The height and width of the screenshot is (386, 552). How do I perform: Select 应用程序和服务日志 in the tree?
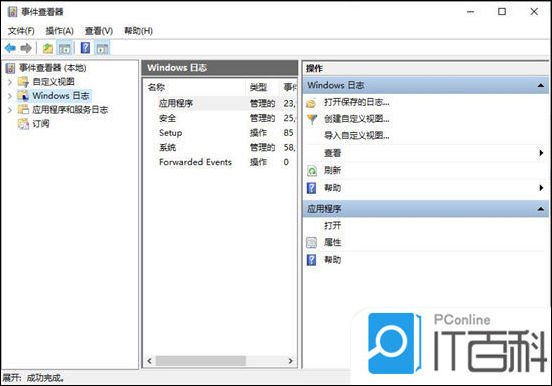70,110
